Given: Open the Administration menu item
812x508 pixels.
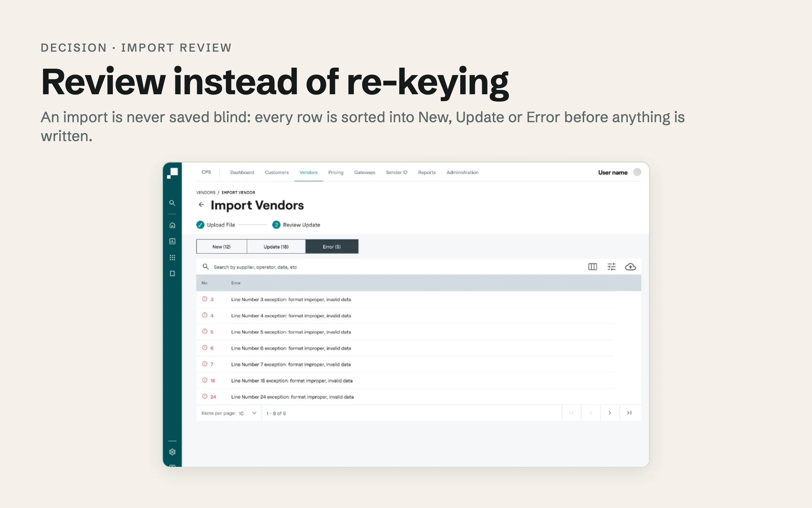Looking at the screenshot, I should point(462,172).
